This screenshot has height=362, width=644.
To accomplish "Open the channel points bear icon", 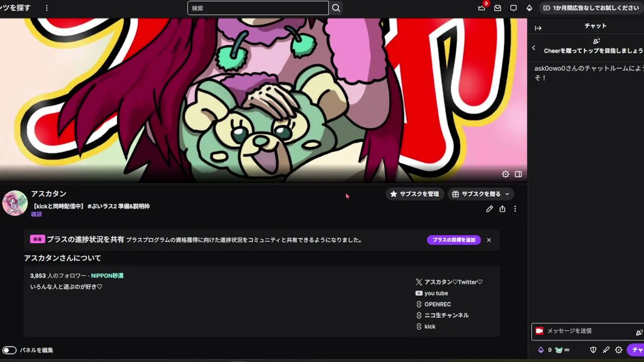I will [558, 350].
